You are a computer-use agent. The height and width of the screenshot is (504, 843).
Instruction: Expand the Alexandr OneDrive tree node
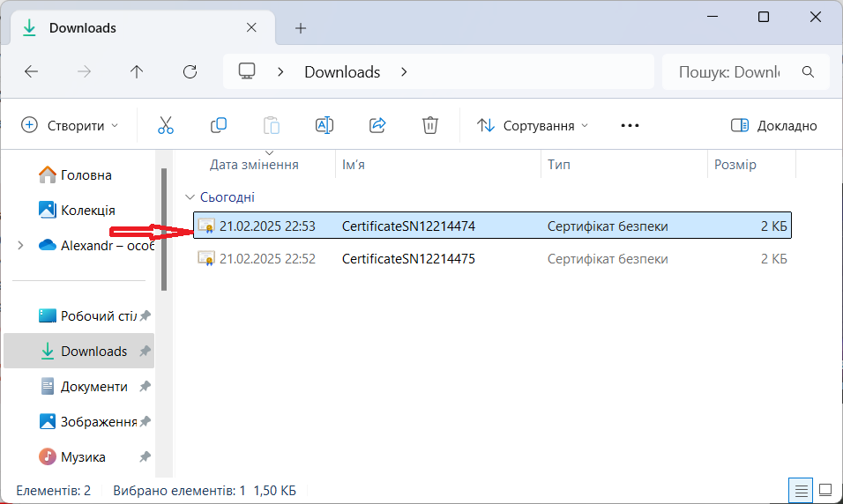20,246
